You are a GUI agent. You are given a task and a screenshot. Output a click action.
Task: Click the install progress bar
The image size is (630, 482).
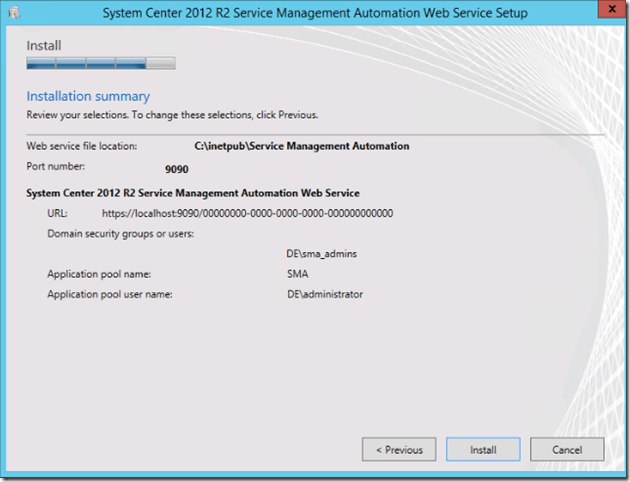click(x=100, y=64)
